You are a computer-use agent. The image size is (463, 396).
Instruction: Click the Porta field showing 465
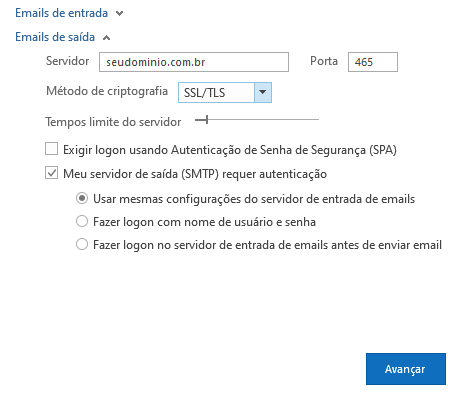(373, 62)
